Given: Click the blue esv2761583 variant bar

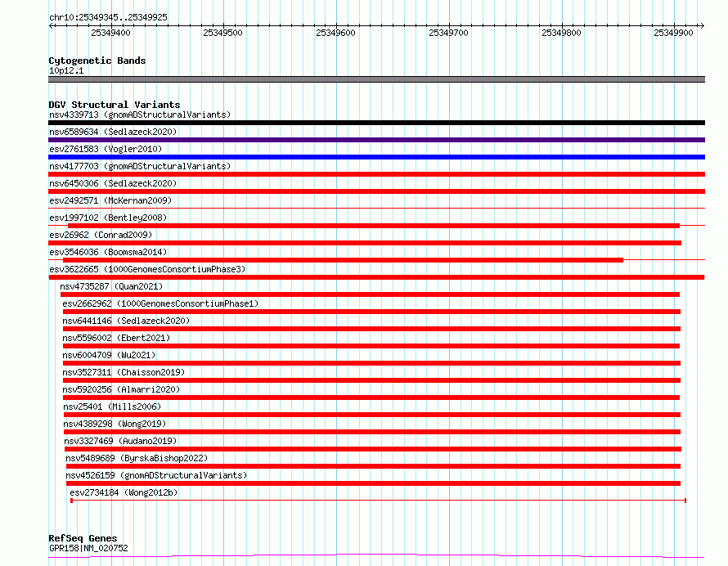Looking at the screenshot, I should coord(376,157).
